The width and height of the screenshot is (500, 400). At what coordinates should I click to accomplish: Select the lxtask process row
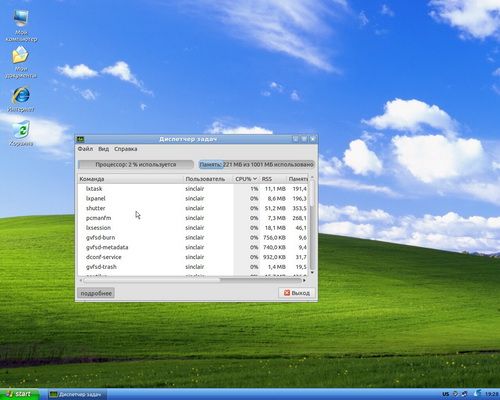[x=193, y=189]
